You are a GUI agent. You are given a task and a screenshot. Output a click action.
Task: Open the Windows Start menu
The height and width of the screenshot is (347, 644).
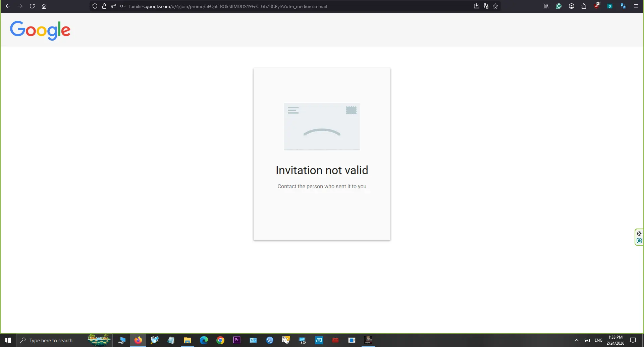pyautogui.click(x=8, y=340)
